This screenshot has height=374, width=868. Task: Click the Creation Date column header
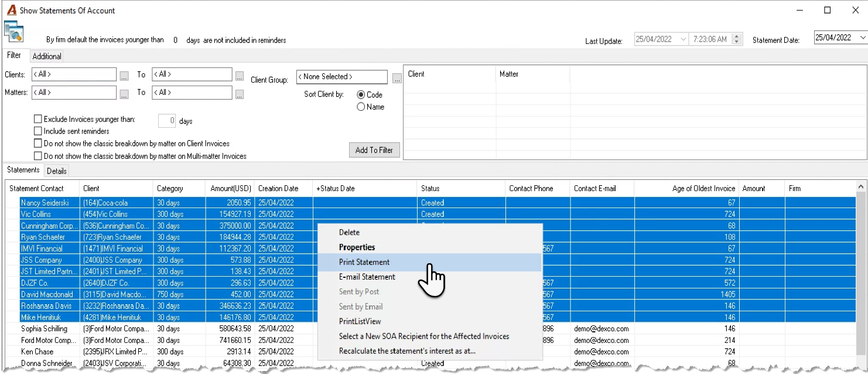pyautogui.click(x=284, y=189)
